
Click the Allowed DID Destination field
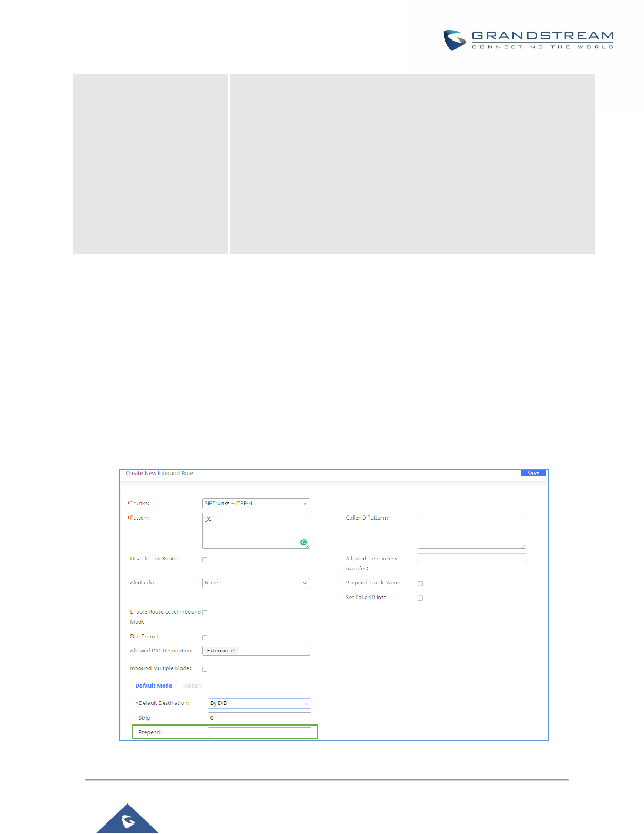click(x=256, y=651)
